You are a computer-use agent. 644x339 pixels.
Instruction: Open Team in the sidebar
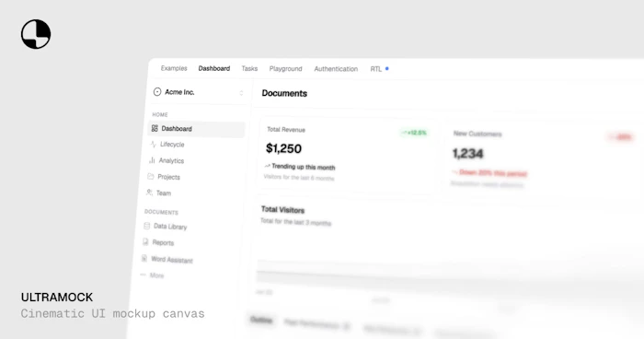click(x=164, y=193)
